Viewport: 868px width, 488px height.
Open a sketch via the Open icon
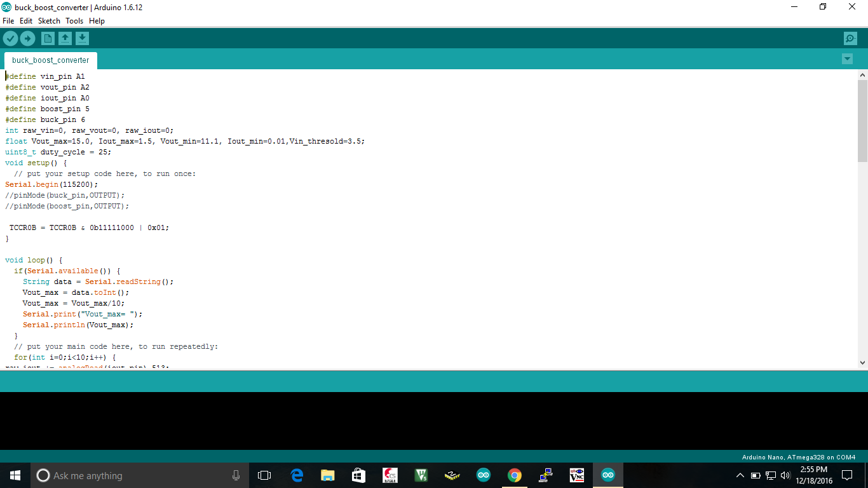(65, 38)
